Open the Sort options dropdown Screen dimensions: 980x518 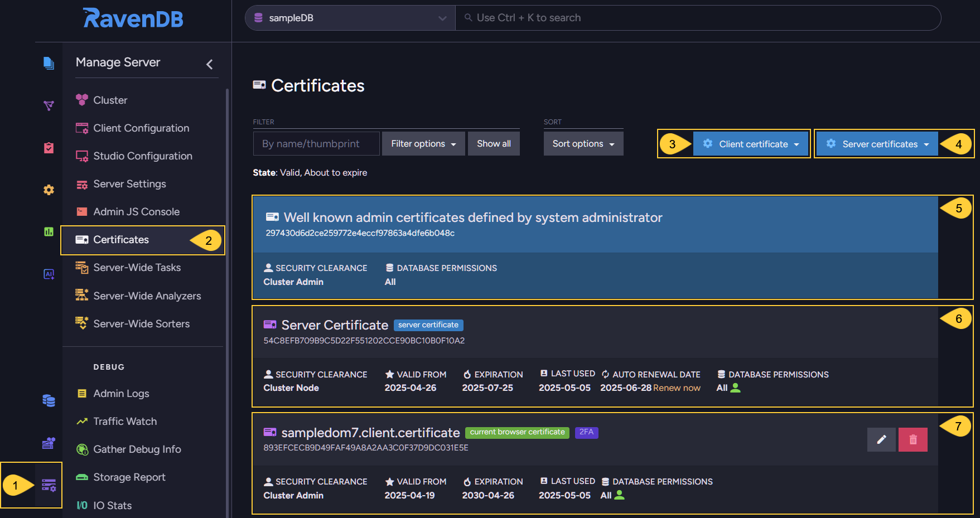pos(583,143)
